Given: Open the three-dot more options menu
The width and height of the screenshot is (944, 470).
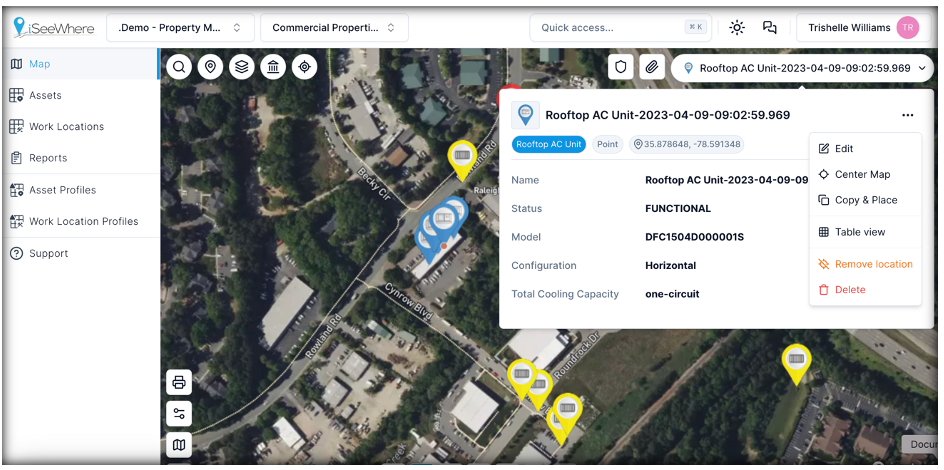Looking at the screenshot, I should pyautogui.click(x=908, y=115).
